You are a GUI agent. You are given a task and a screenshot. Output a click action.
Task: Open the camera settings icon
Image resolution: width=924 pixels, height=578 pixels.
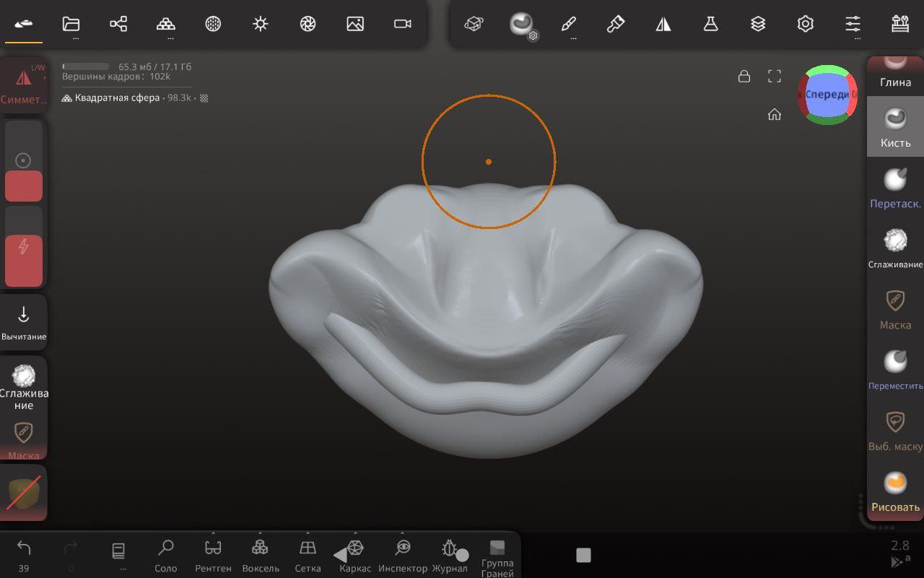(402, 24)
